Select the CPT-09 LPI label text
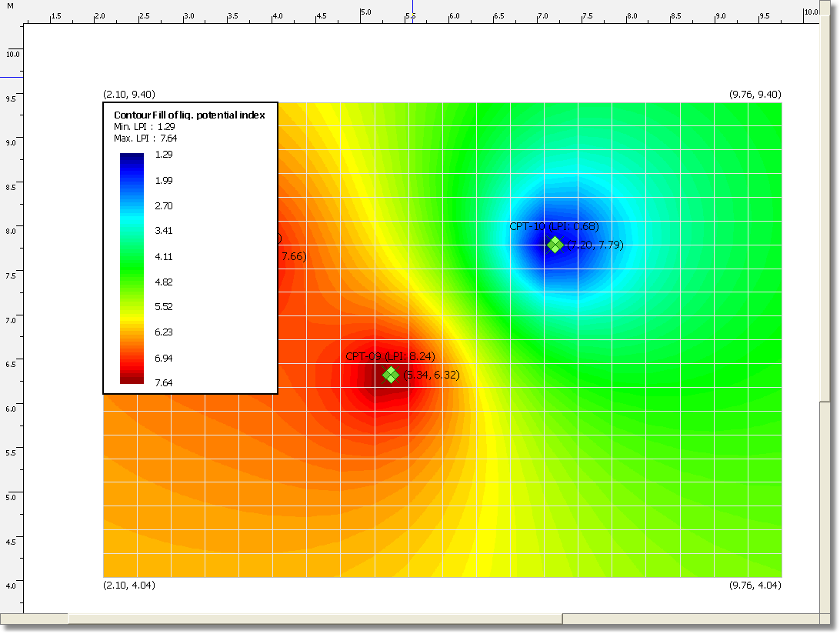 click(x=391, y=356)
